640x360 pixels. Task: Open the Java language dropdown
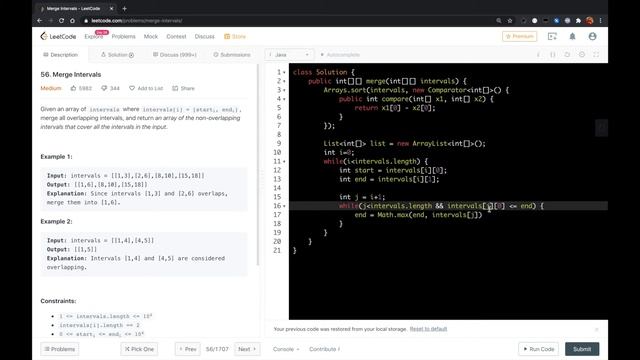point(289,55)
